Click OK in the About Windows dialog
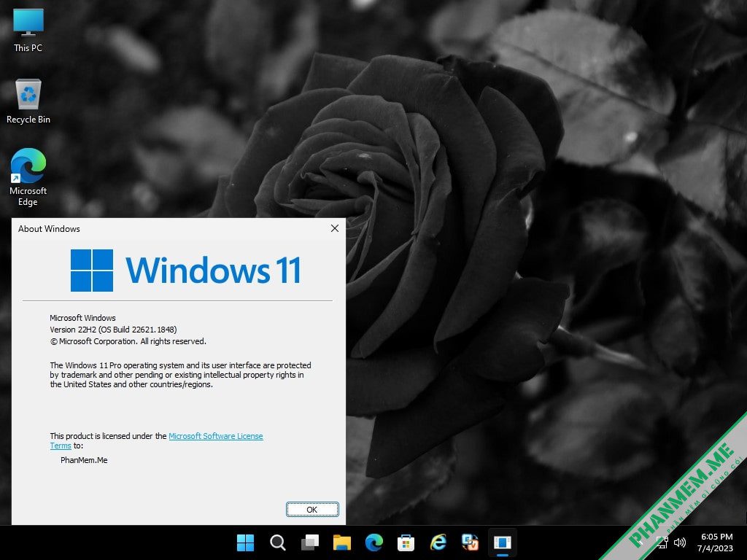The height and width of the screenshot is (560, 747). point(312,510)
